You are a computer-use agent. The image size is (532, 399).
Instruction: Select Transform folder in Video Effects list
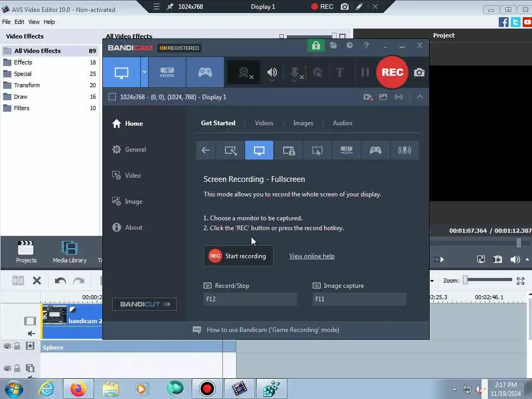[49, 85]
